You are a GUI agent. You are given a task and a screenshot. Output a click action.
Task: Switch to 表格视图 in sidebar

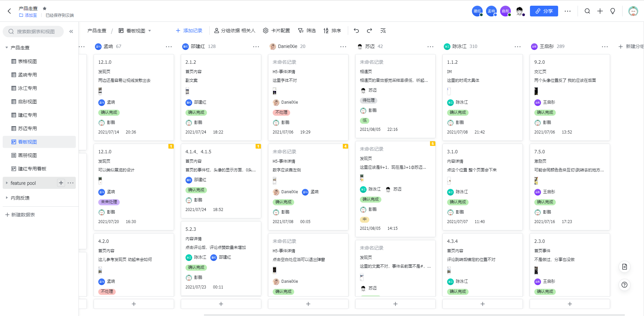tap(28, 61)
